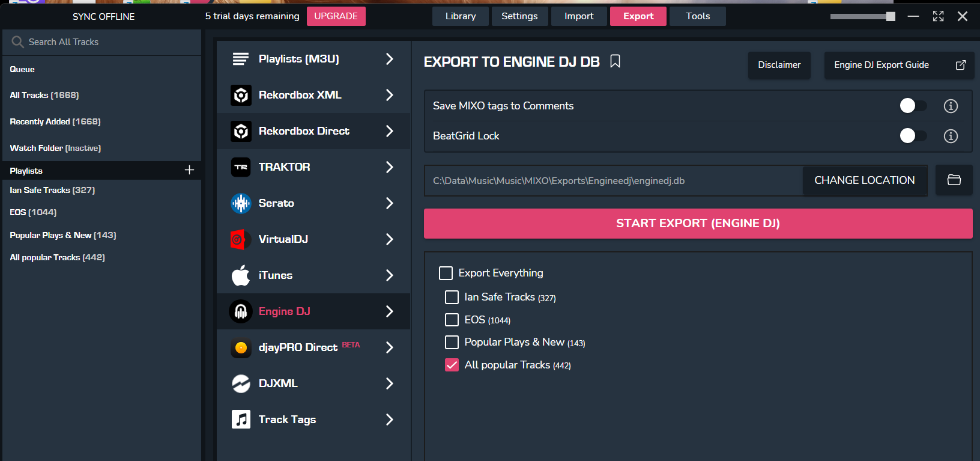
Task: Click the Rekordbox XML logo icon
Action: pos(241,95)
